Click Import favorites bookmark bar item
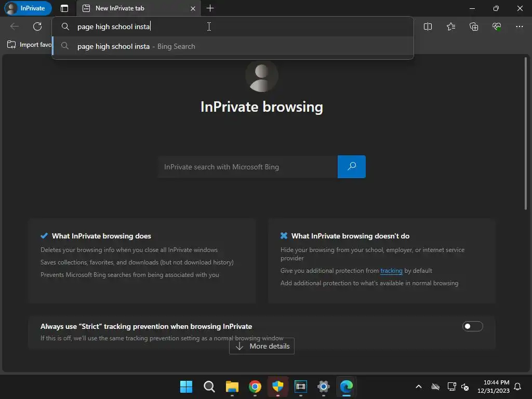The width and height of the screenshot is (532, 399). point(29,45)
